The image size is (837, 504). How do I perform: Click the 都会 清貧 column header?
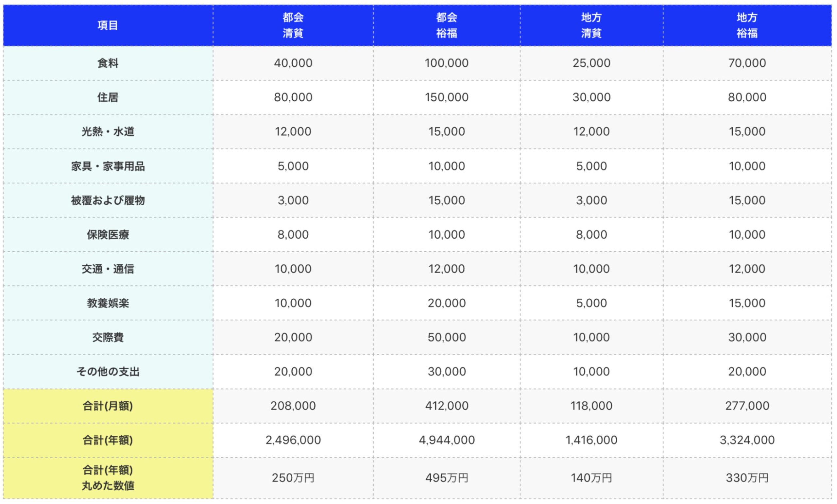point(293,25)
